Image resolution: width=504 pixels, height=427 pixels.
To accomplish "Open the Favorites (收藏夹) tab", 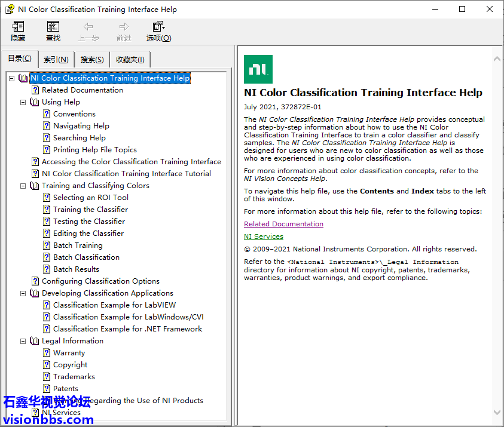I will 130,60.
